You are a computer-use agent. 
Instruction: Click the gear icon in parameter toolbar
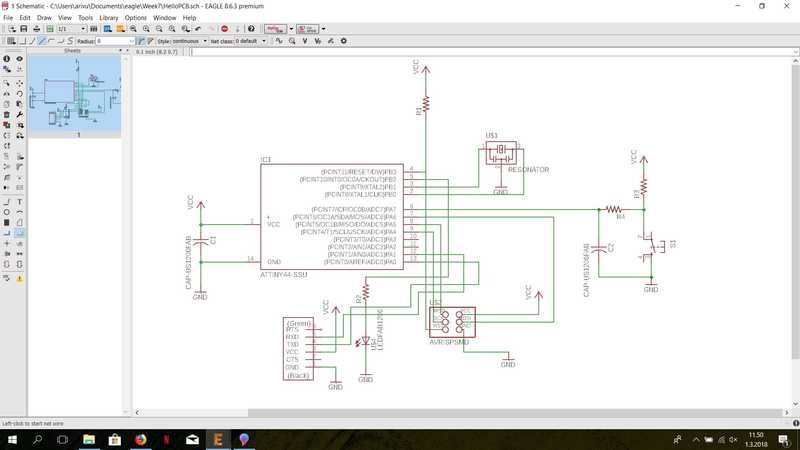(343, 41)
